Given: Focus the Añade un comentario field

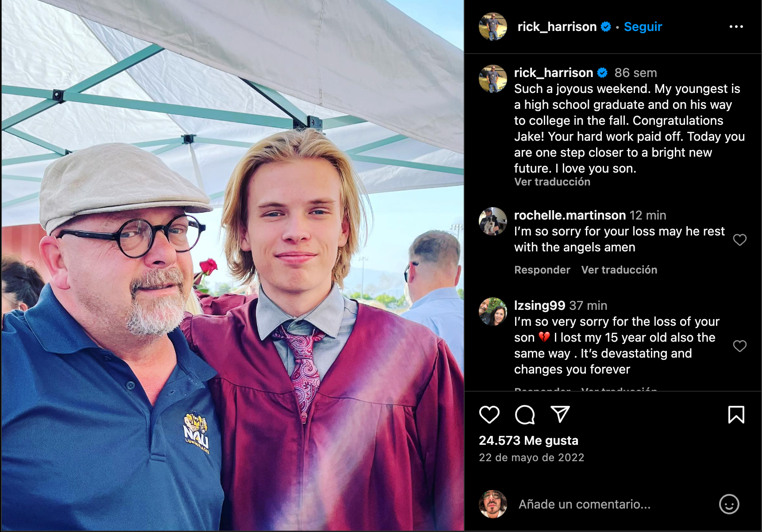Looking at the screenshot, I should 584,504.
